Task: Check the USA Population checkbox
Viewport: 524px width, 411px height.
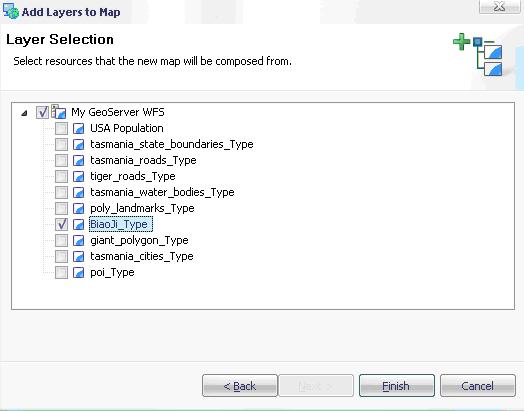Action: tap(61, 128)
